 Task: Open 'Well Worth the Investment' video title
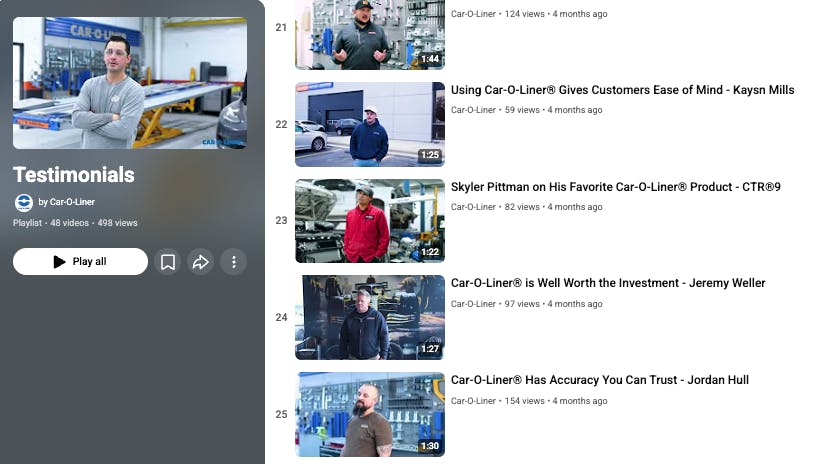(607, 283)
